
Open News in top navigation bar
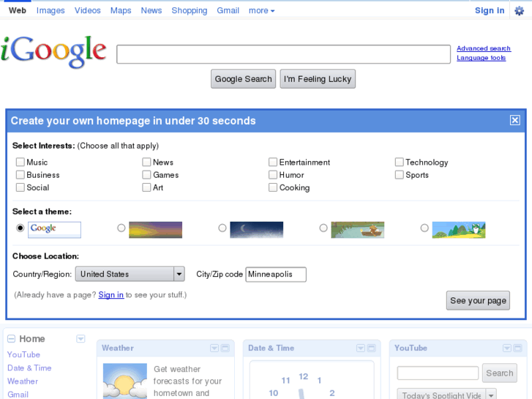(x=151, y=10)
